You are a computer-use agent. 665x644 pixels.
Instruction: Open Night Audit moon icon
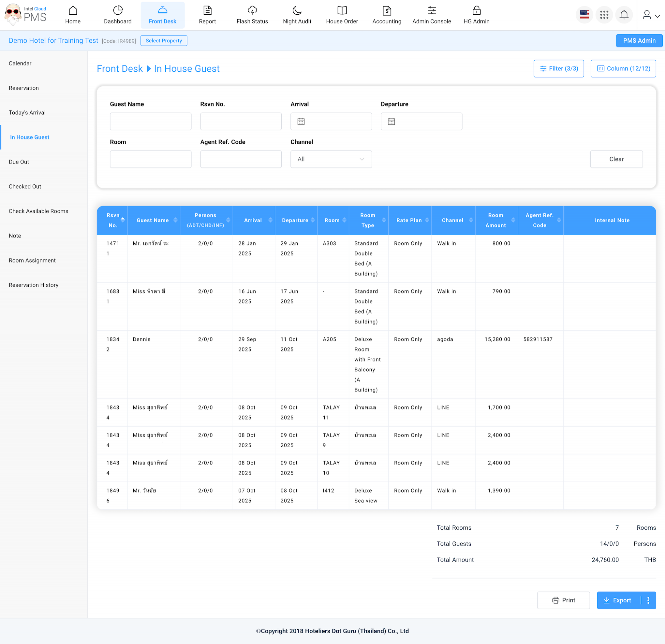click(x=297, y=10)
